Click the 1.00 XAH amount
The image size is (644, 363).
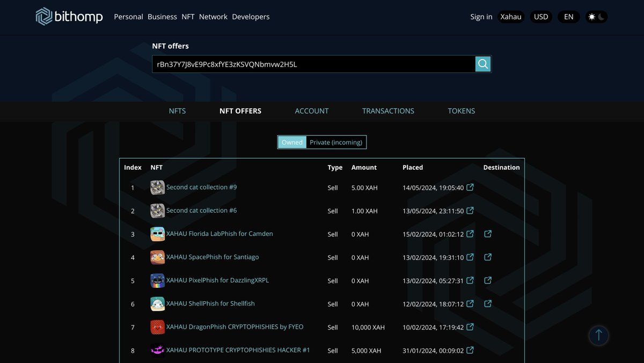click(364, 211)
